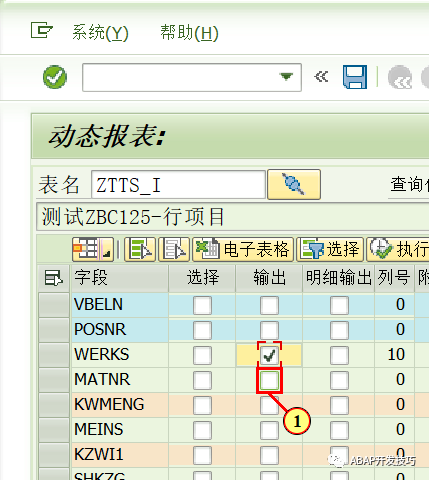Click the 列号 value 10 for WERKS
Screen dimensions: 429x480
point(394,355)
